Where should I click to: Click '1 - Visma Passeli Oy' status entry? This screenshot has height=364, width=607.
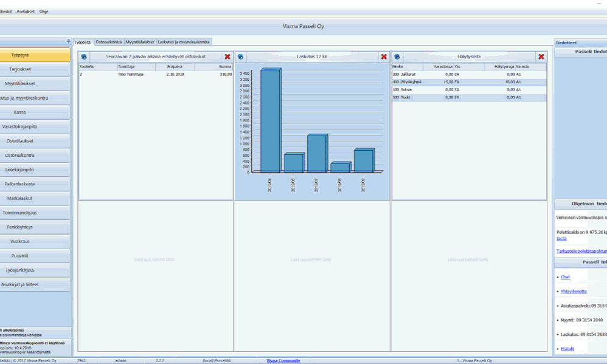pos(474,360)
